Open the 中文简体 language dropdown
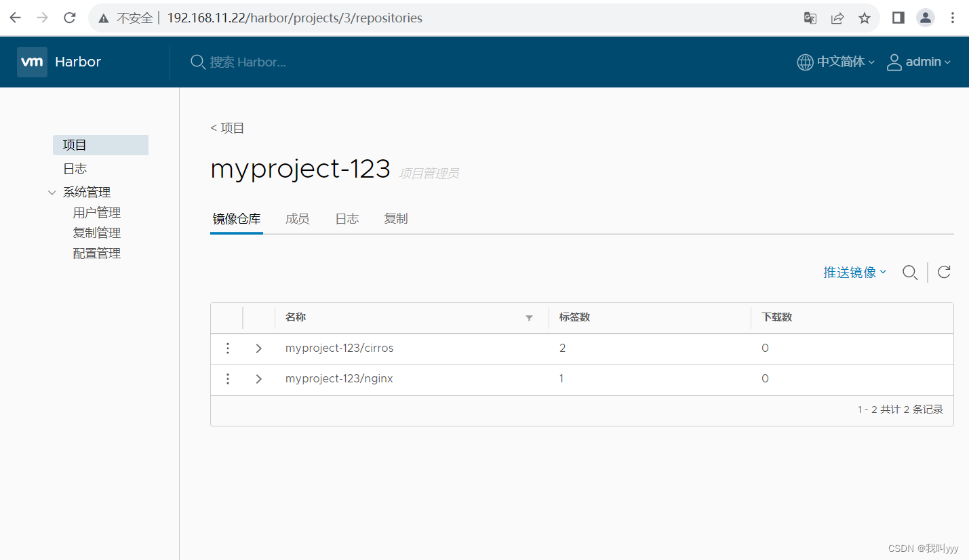This screenshot has height=560, width=969. pyautogui.click(x=846, y=62)
